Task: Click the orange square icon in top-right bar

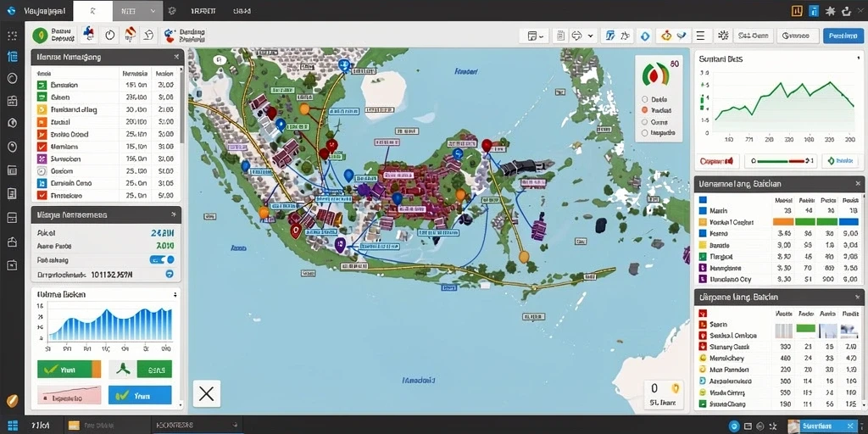Action: pos(797,10)
